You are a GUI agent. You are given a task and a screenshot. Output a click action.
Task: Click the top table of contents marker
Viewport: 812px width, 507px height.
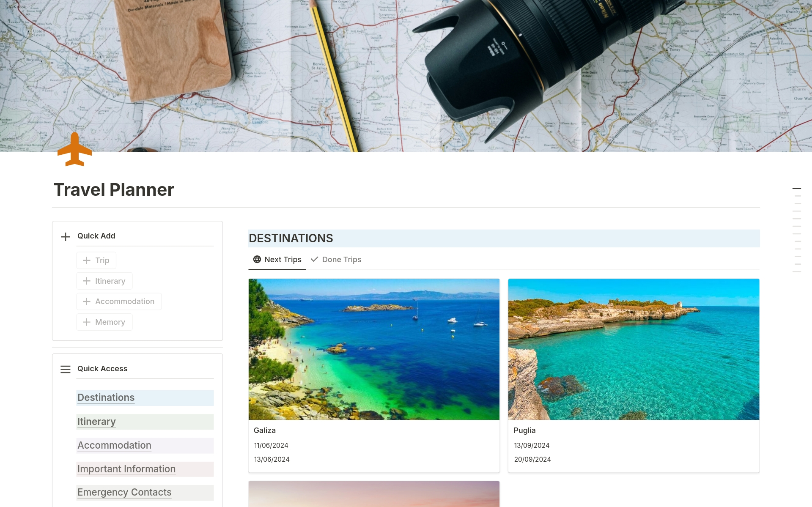[797, 188]
